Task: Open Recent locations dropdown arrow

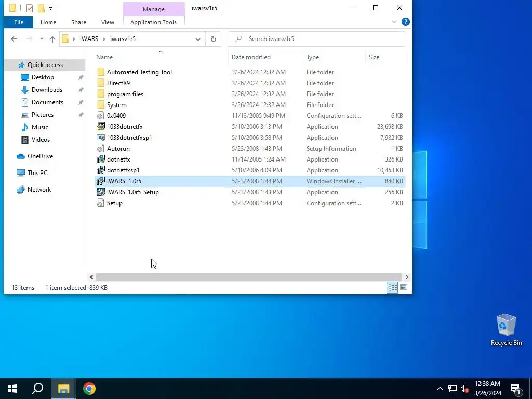Action: pyautogui.click(x=42, y=39)
